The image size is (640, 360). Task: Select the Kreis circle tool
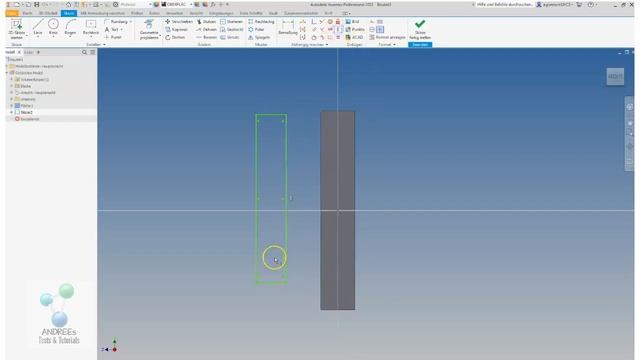[53, 28]
